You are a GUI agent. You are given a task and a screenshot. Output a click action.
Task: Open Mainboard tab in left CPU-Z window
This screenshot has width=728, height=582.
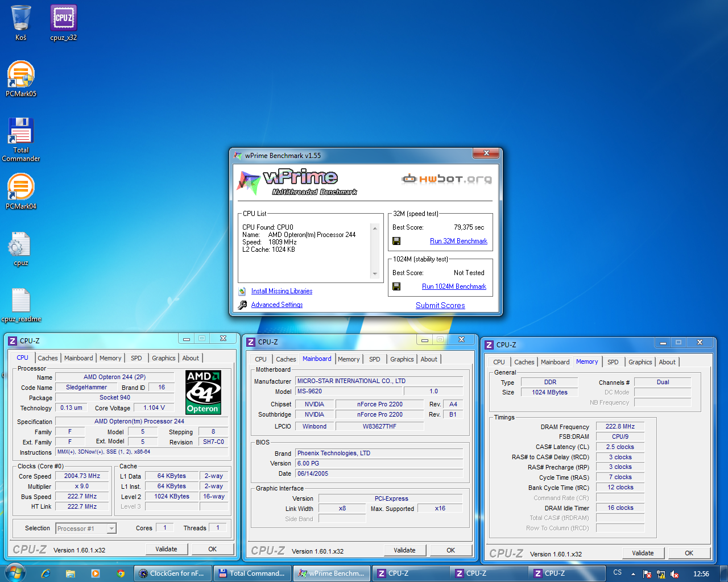click(x=78, y=358)
